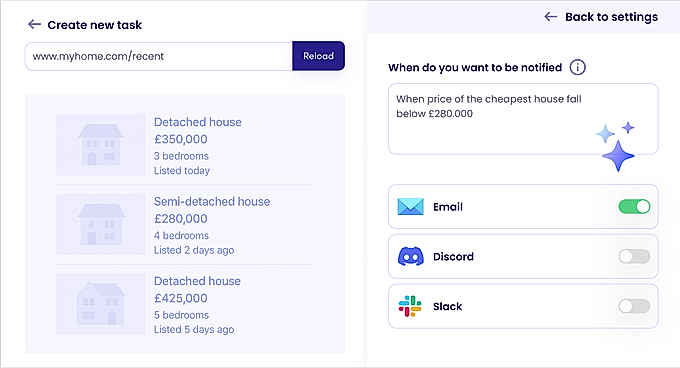Select the £350,000 detached house thumbnail
The height and width of the screenshot is (368, 680).
101,145
